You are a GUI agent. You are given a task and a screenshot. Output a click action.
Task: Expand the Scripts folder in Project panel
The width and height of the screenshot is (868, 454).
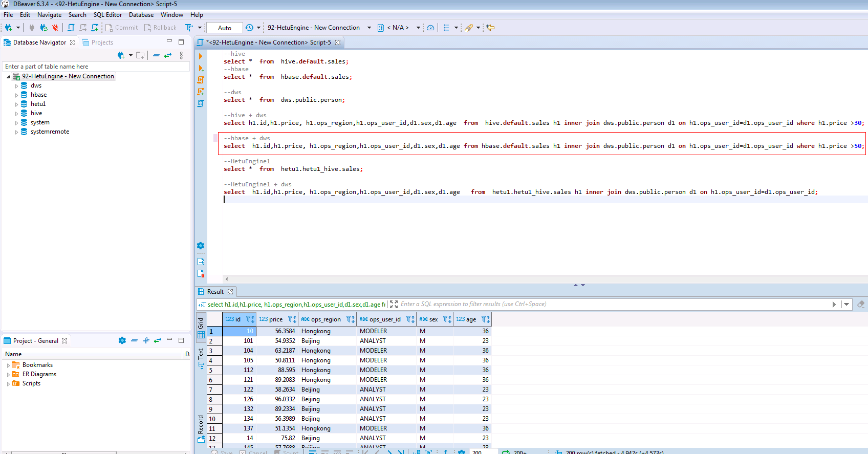[8, 384]
